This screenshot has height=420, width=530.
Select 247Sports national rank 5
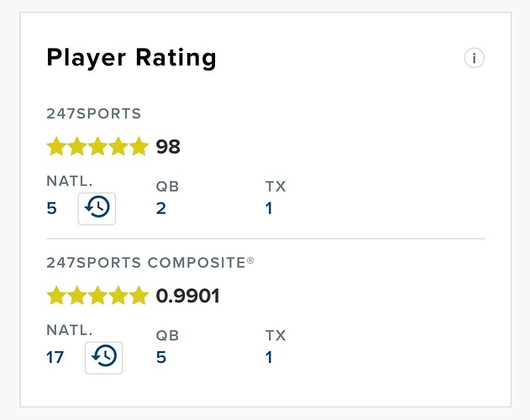point(52,207)
